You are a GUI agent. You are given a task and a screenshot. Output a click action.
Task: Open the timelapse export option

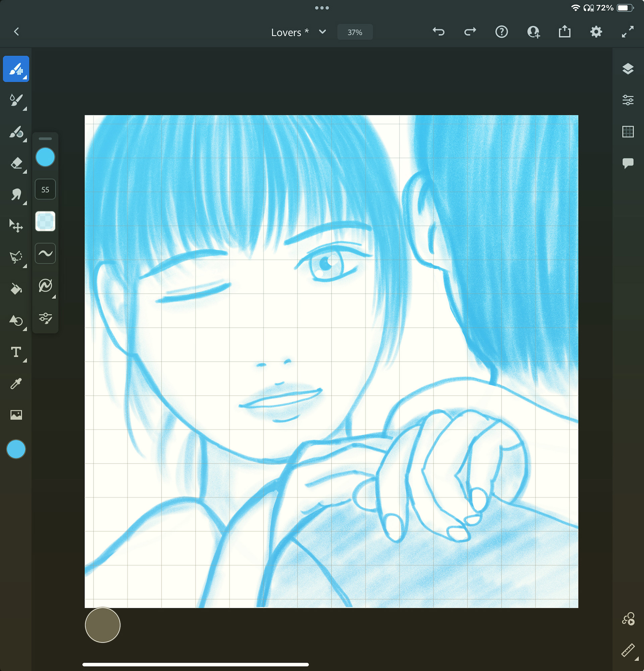pyautogui.click(x=629, y=619)
